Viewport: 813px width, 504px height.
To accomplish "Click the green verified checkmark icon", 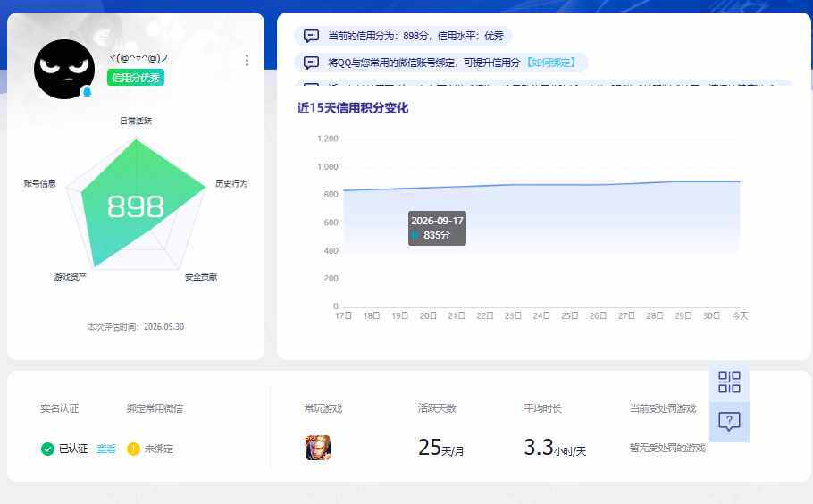I will pyautogui.click(x=47, y=449).
